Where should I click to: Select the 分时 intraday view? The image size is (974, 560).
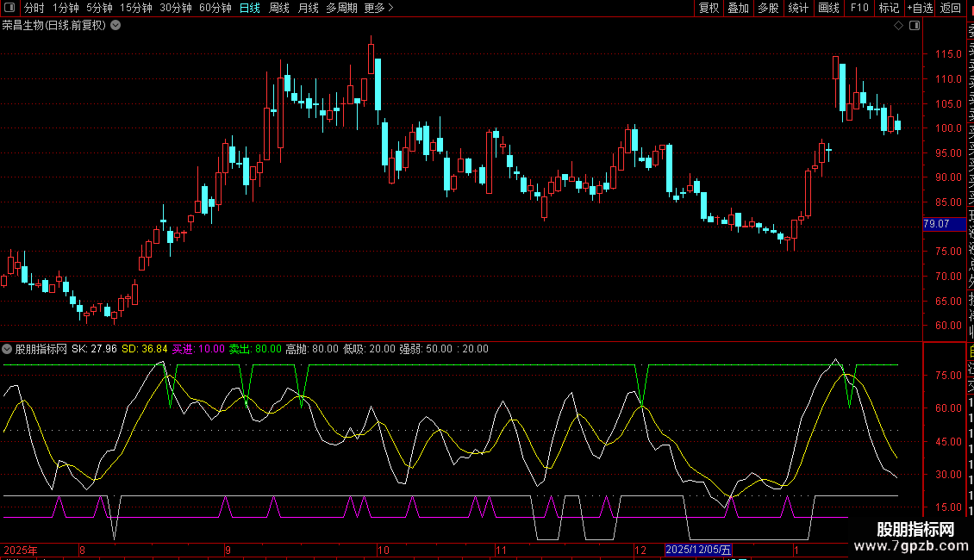point(34,8)
